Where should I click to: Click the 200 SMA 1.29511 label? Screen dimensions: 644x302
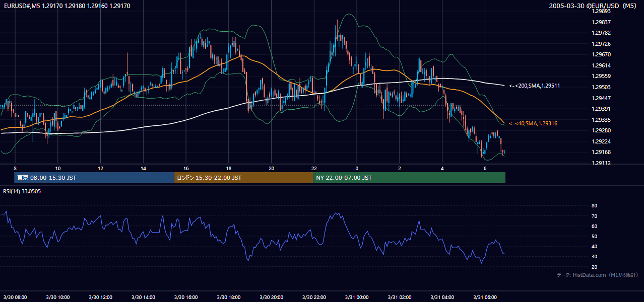click(x=534, y=86)
